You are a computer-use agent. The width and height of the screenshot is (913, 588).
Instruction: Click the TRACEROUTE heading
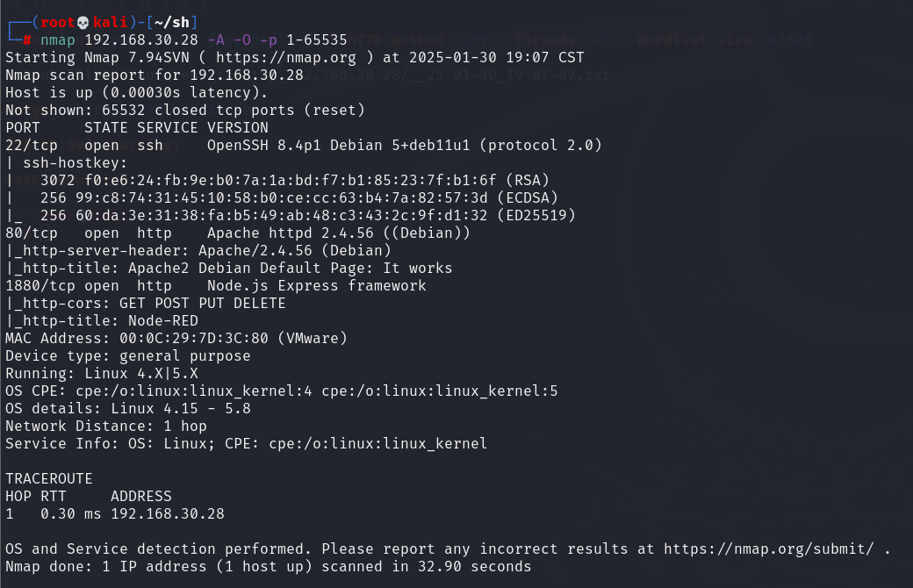click(49, 478)
